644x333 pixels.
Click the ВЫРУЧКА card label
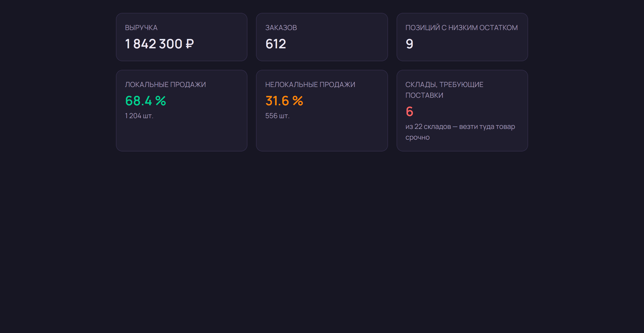141,28
